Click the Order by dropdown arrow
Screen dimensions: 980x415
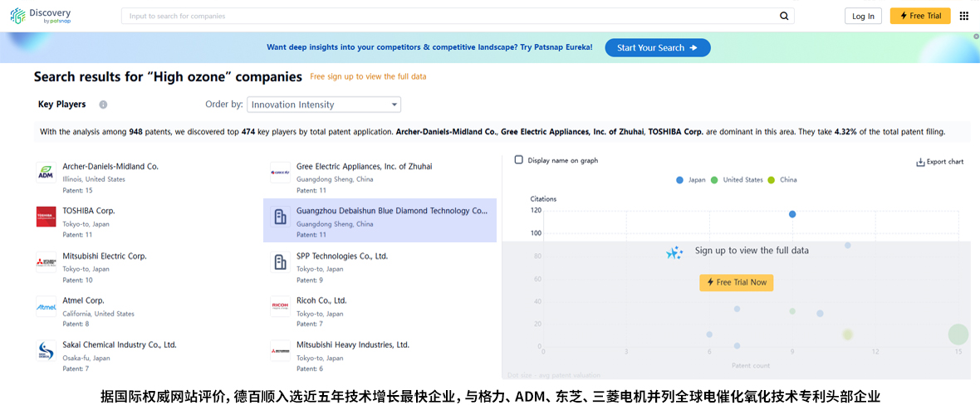(x=394, y=105)
